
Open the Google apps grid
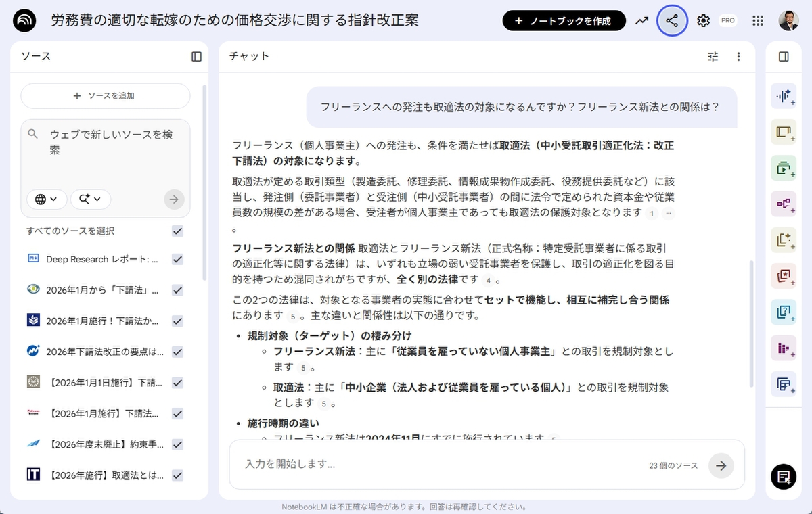pyautogui.click(x=758, y=21)
